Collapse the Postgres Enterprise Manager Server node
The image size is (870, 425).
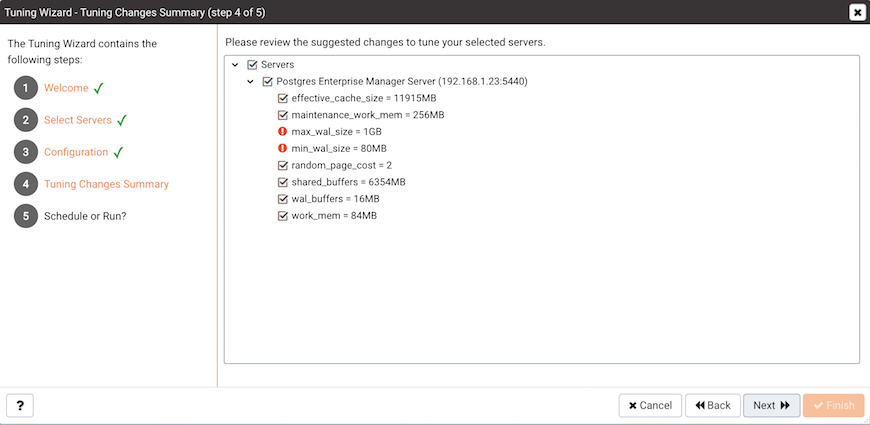click(x=250, y=82)
